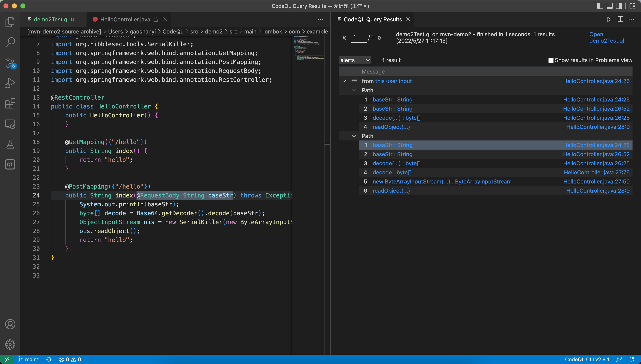641x364 pixels.
Task: Click the 'ois.readObject();' code on line 28
Action: [109, 231]
